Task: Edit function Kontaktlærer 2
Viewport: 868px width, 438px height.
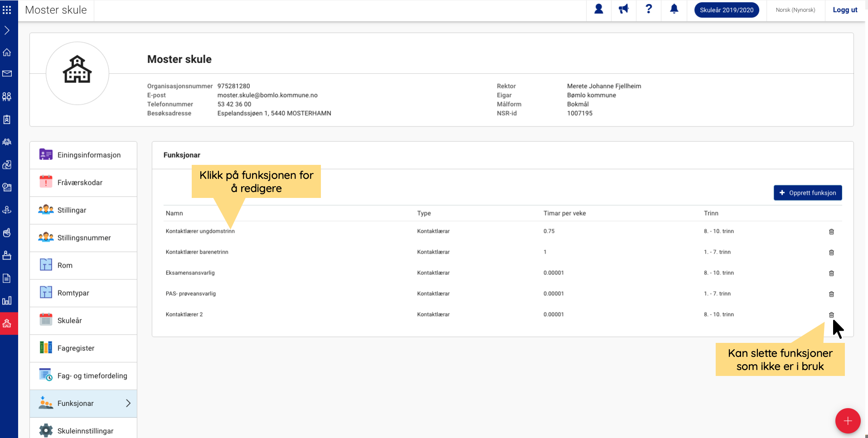Action: click(x=184, y=314)
